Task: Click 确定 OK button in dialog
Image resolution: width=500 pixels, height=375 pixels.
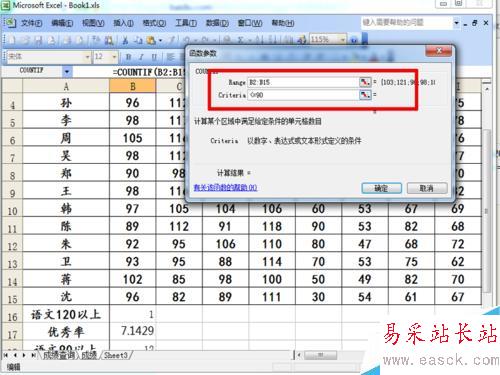Action: (381, 188)
